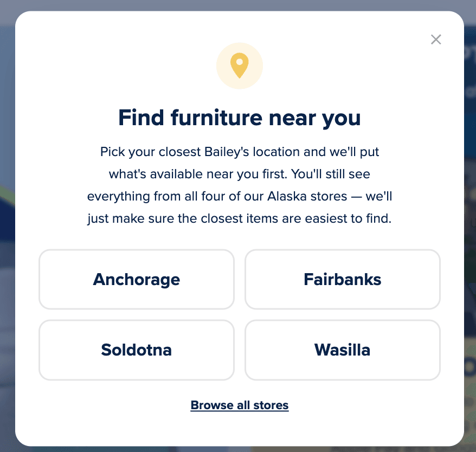View all stores via the underlined link
476x452 pixels.
(x=239, y=405)
